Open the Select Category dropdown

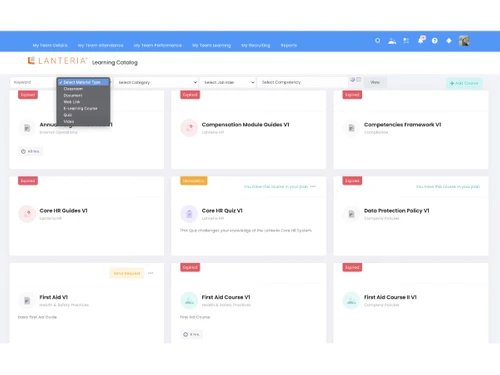156,82
